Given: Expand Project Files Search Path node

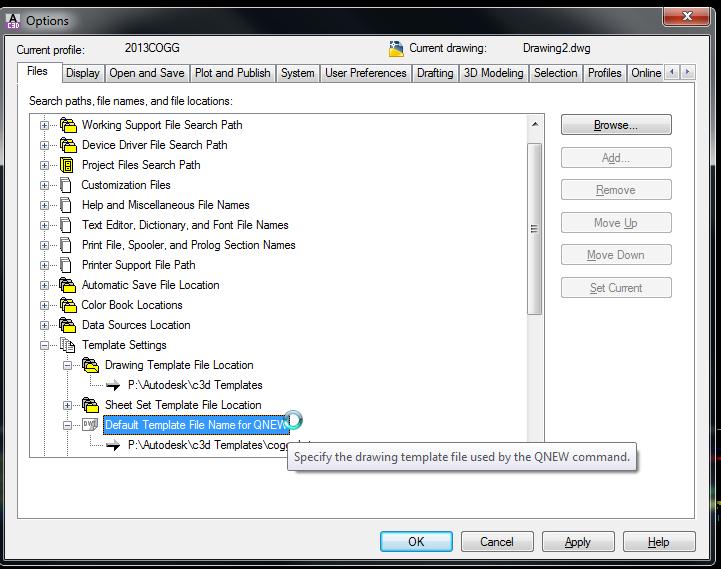Looking at the screenshot, I should pyautogui.click(x=44, y=165).
